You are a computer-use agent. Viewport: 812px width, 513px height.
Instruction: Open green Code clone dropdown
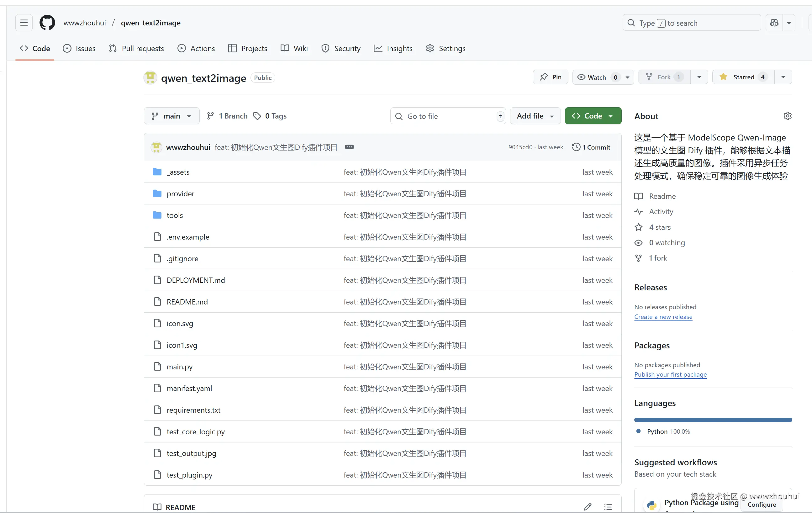(593, 116)
